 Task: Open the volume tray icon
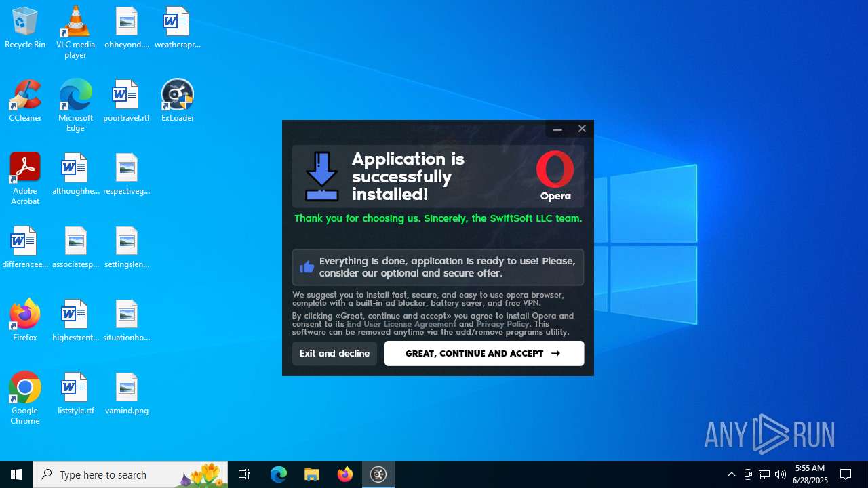click(x=781, y=474)
